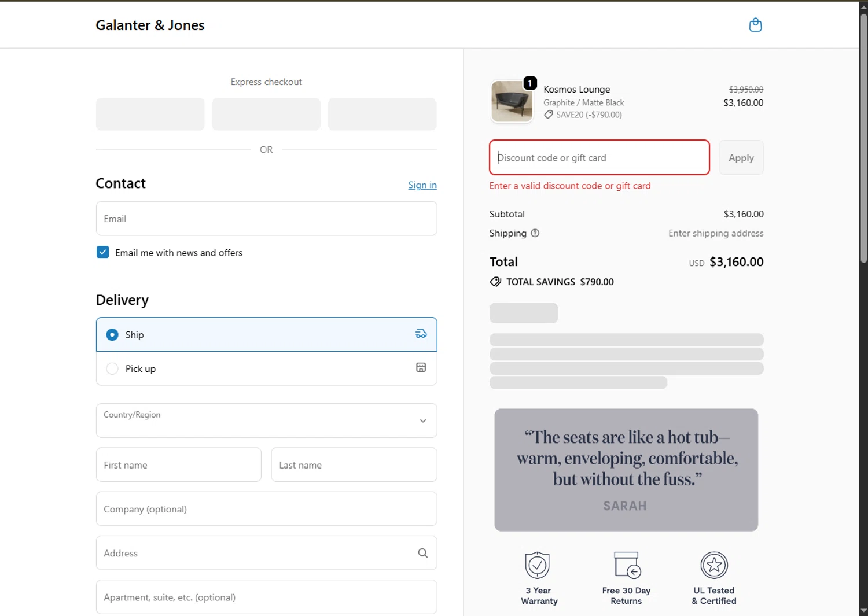Click the address search magnifier icon
Screen dimensions: 868x616
click(x=423, y=553)
